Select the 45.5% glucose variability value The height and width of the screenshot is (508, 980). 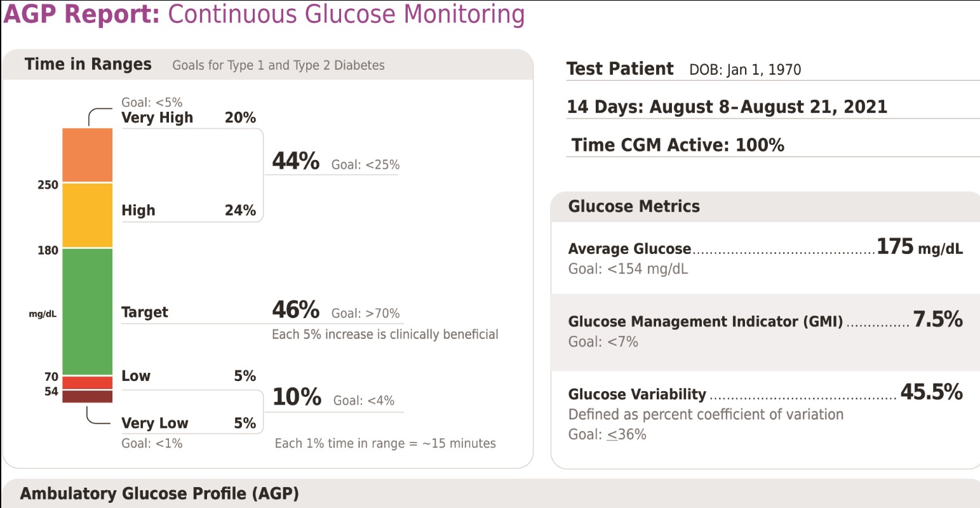931,392
